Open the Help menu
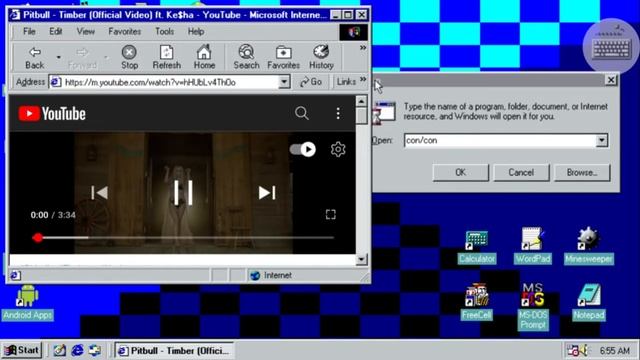The image size is (640, 360). [196, 31]
